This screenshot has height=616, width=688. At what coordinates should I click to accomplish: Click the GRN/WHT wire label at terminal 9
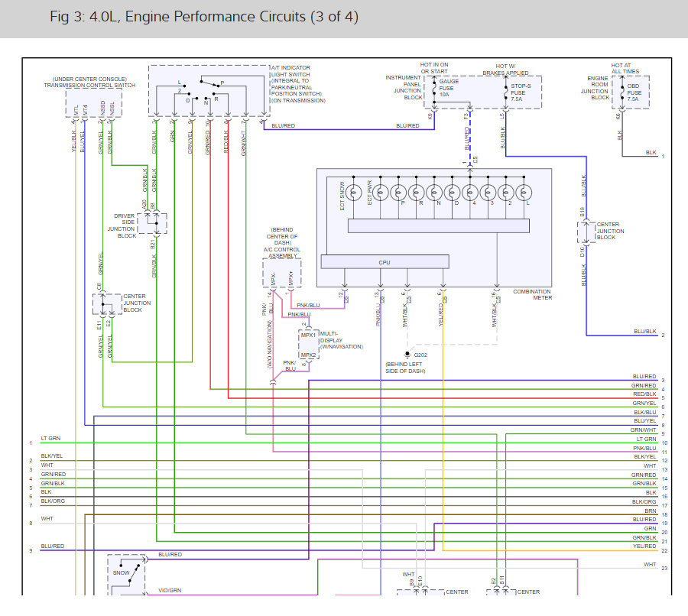coord(643,430)
